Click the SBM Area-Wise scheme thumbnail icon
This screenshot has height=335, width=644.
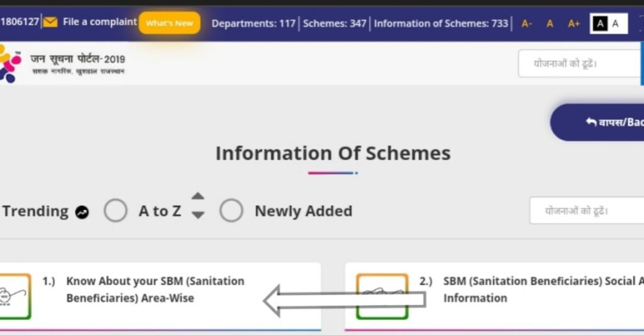[15, 297]
